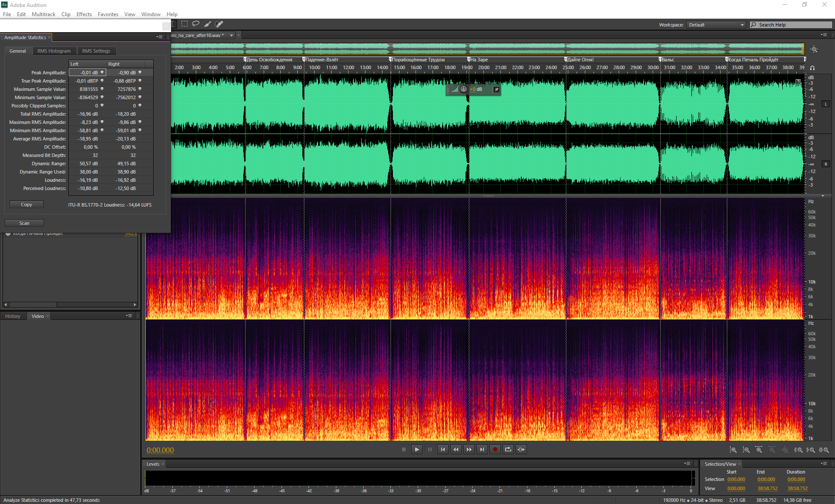Viewport: 835px width, 504px height.
Task: Select the Marquee selection tool
Action: [x=184, y=24]
